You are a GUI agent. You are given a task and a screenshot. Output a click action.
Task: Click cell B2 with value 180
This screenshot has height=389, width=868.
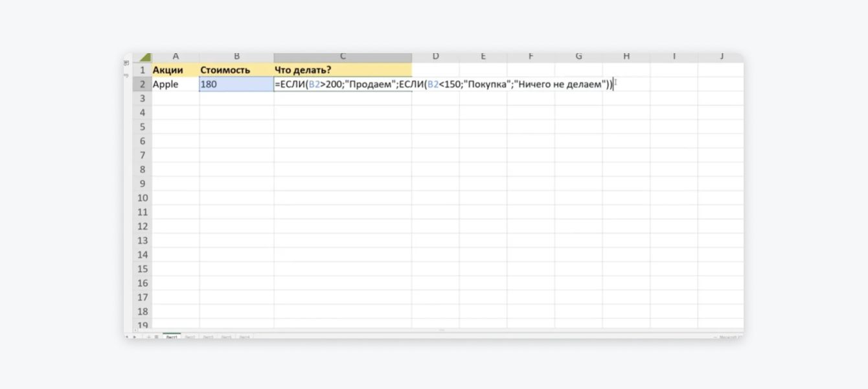pyautogui.click(x=236, y=84)
